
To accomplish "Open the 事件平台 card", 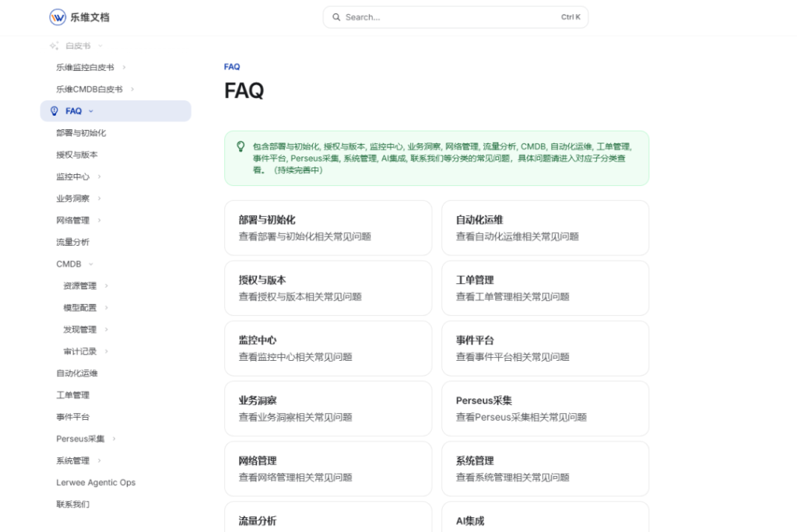I will tap(545, 348).
